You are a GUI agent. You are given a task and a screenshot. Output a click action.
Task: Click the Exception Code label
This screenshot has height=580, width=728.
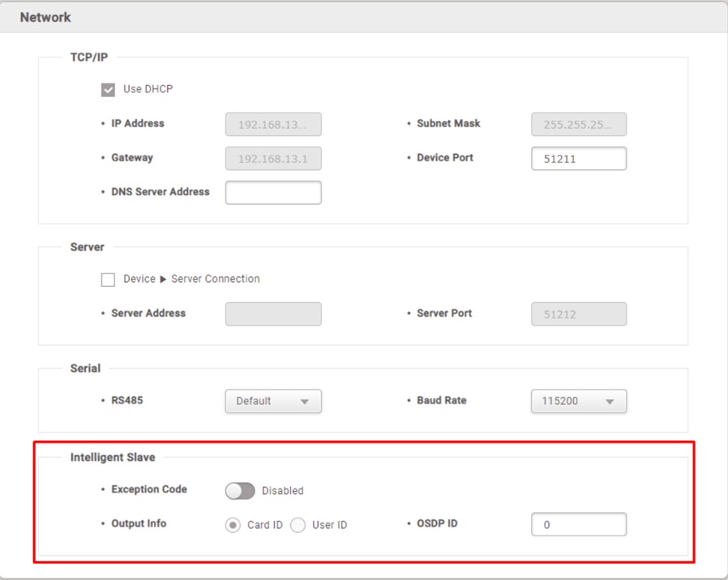[149, 489]
